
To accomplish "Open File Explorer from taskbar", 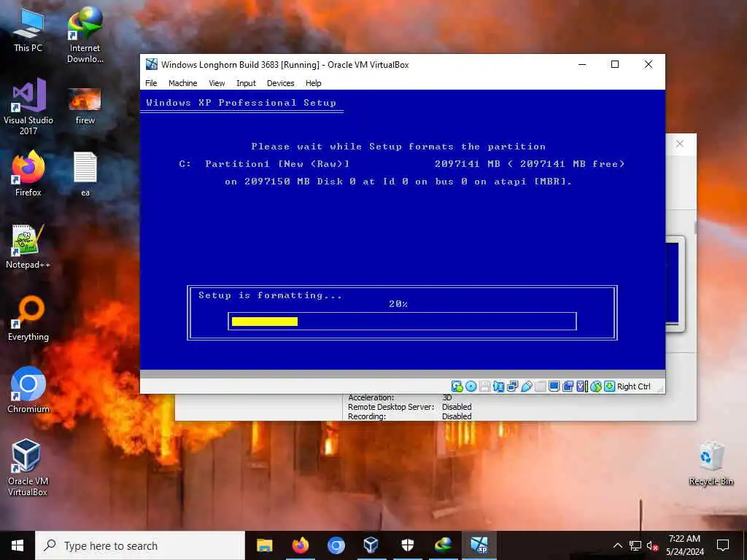I will coord(264,545).
